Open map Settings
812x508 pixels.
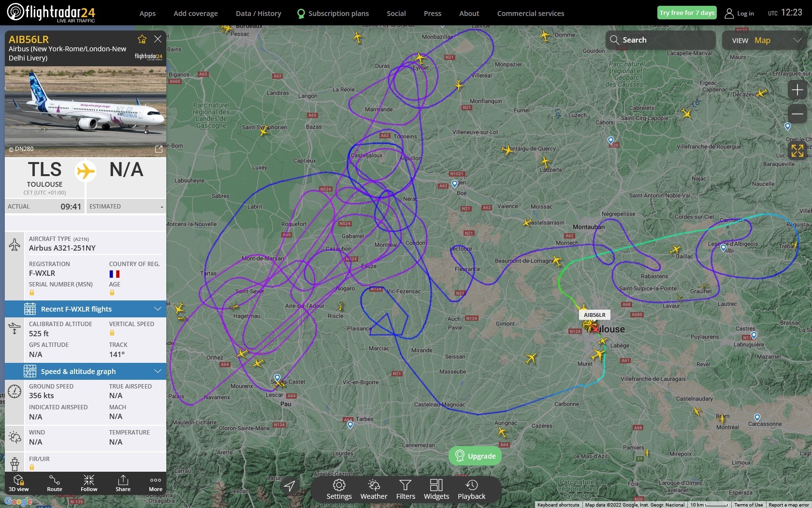(339, 489)
